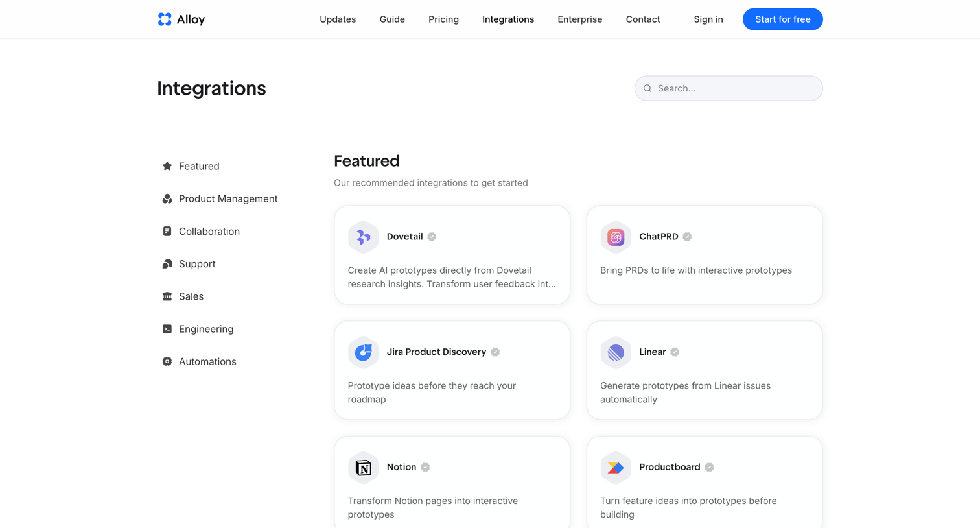Select the Collaboration category label
Viewport: 980px width, 528px height.
pos(209,231)
